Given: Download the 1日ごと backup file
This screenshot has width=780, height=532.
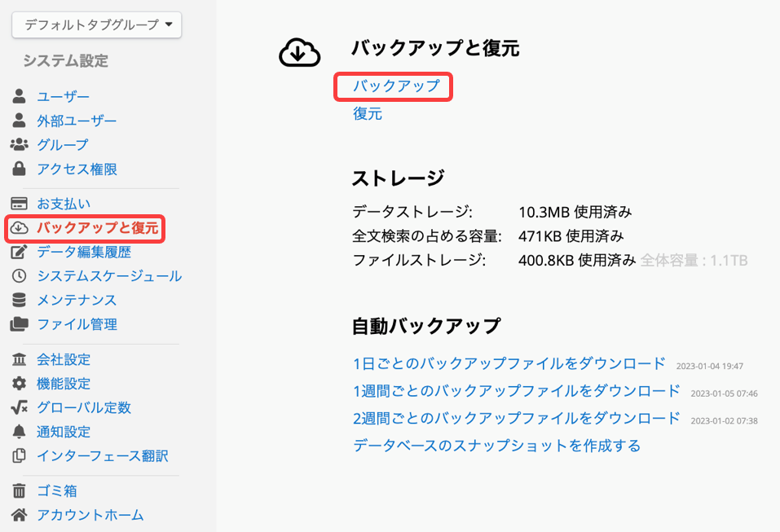Looking at the screenshot, I should point(509,363).
